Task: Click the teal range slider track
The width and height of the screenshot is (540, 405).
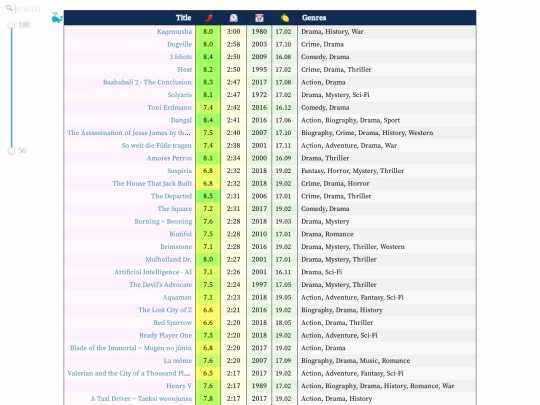Action: tap(11, 88)
